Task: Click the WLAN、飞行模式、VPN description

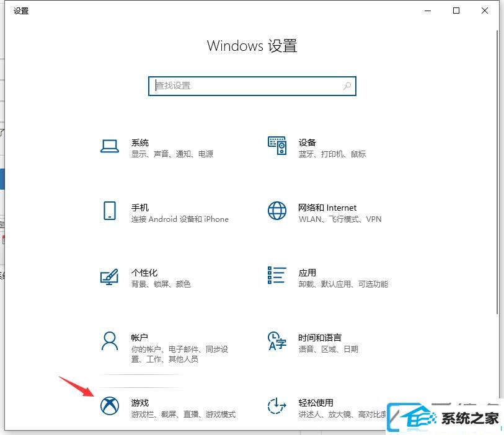Action: [x=340, y=219]
